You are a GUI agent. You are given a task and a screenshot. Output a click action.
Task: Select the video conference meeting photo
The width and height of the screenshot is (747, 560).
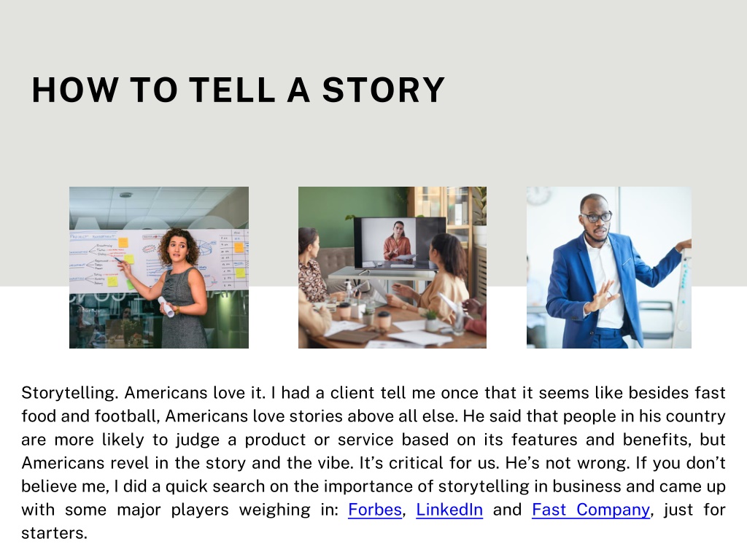coord(392,267)
